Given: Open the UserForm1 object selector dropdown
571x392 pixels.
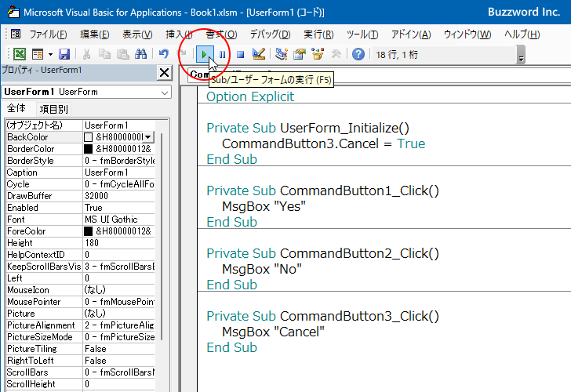Looking at the screenshot, I should tap(164, 93).
